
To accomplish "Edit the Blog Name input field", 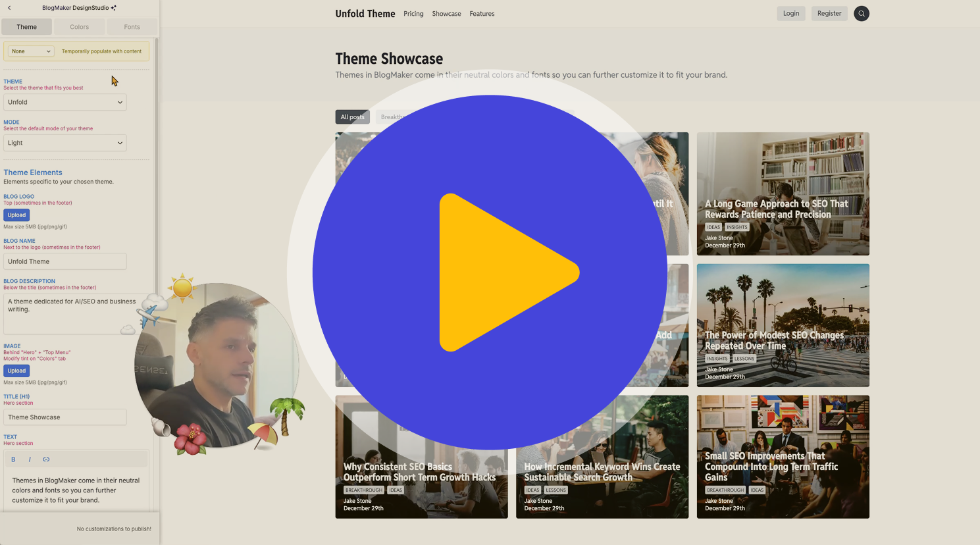I will [x=64, y=261].
